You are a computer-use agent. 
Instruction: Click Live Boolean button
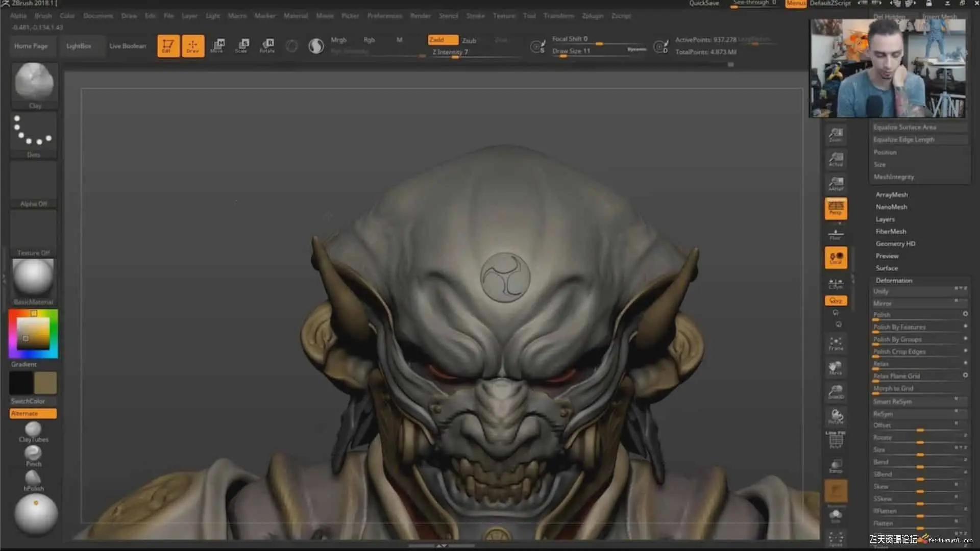coord(128,46)
